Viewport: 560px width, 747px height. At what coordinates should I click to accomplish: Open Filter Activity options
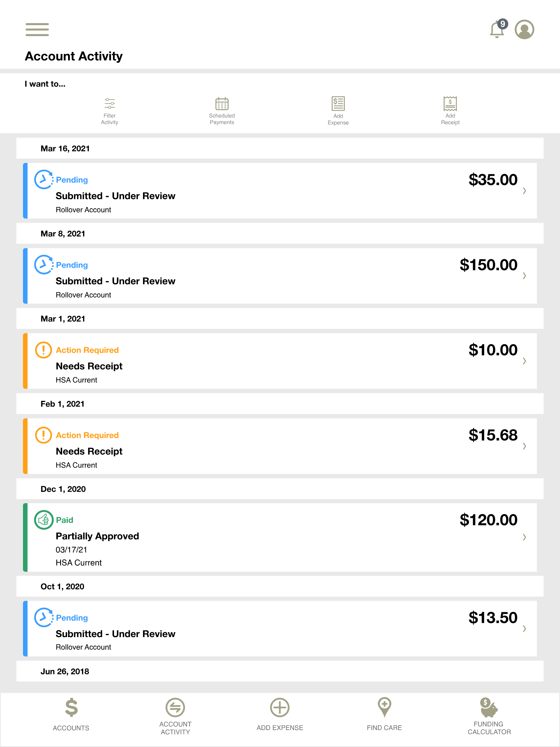[109, 112]
